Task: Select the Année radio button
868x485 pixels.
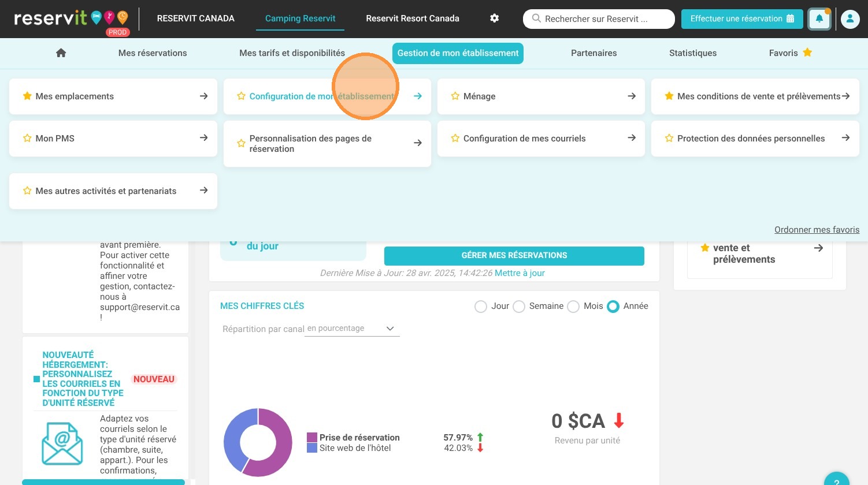Action: (613, 307)
